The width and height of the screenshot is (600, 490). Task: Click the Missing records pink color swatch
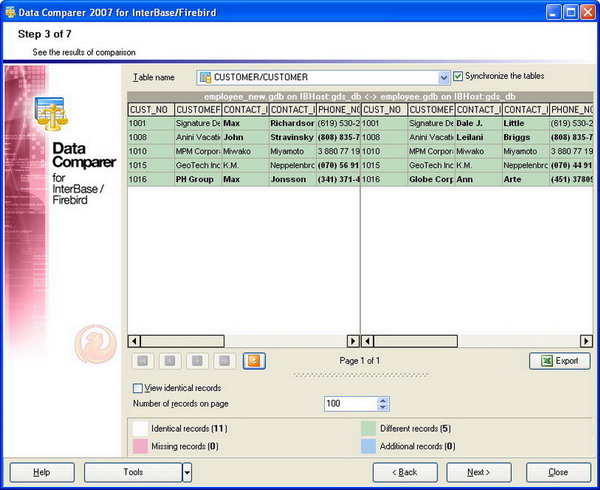(140, 446)
